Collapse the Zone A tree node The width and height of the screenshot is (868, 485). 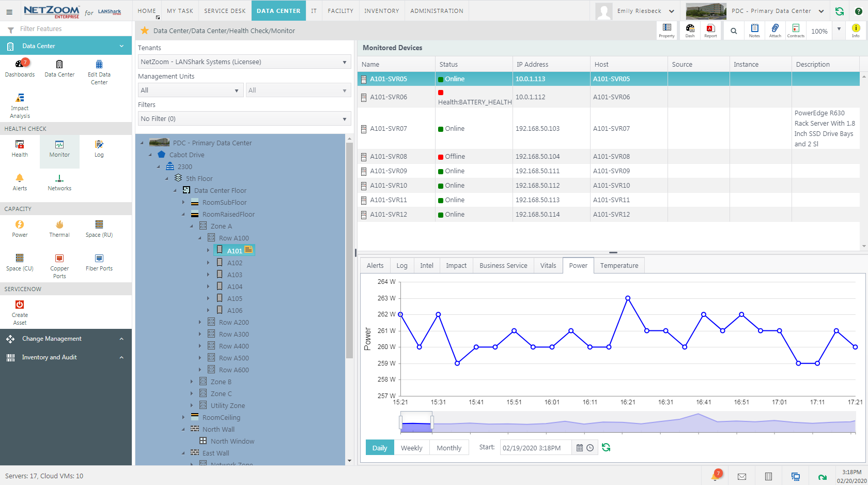pyautogui.click(x=192, y=226)
